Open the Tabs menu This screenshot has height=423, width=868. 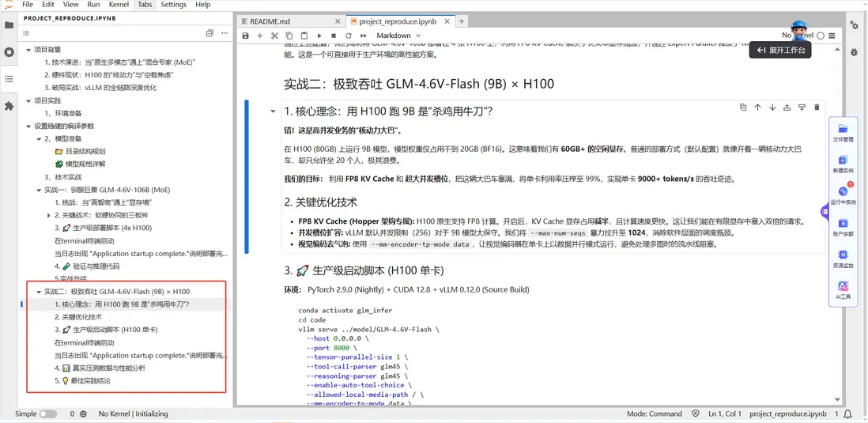(145, 5)
